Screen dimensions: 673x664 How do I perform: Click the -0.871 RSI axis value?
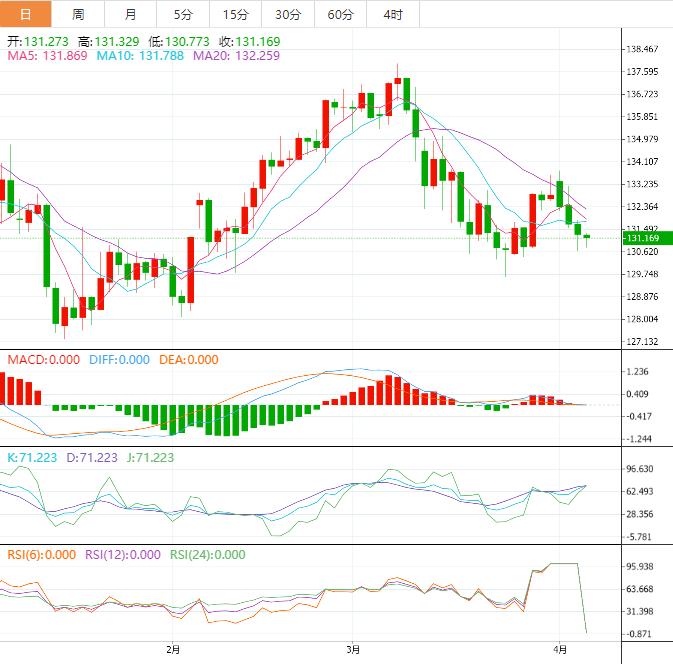(x=639, y=634)
